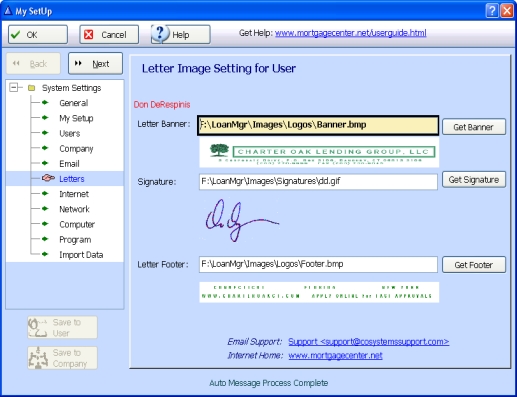Image resolution: width=517 pixels, height=397 pixels.
Task: Click the green diamond icon beside Import Data
Action: 45,254
